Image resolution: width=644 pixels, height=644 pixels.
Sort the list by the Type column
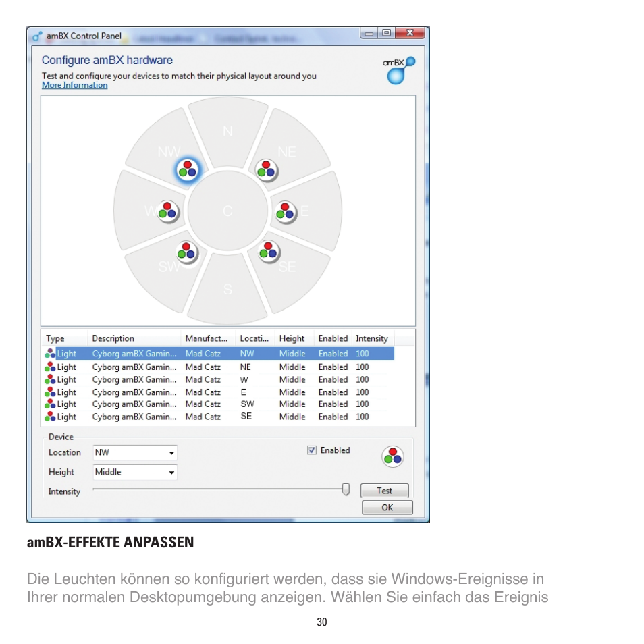(65, 338)
